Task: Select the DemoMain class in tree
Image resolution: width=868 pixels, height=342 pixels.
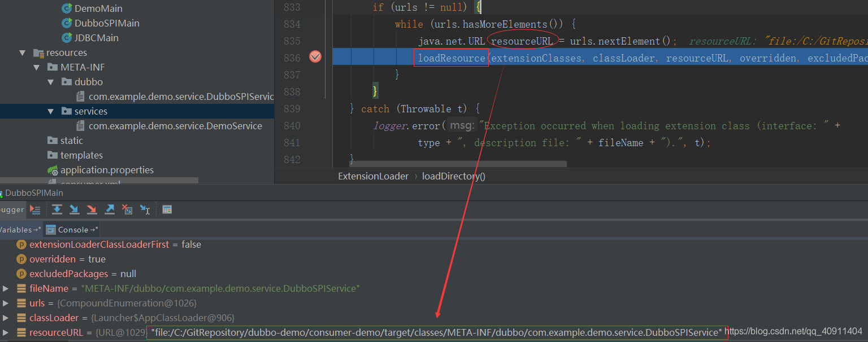Action: coord(98,8)
